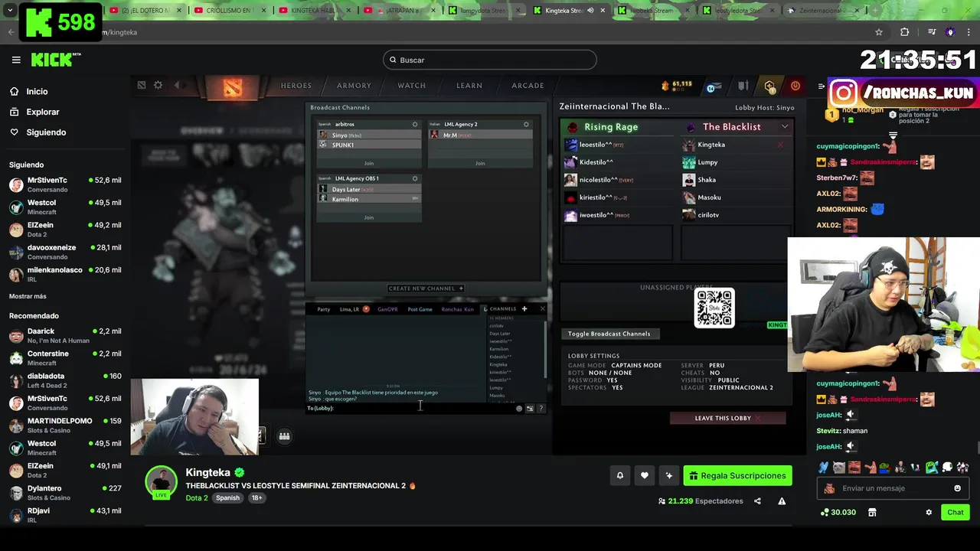
Task: Click the 30.030 channel points indicator
Action: 838,512
